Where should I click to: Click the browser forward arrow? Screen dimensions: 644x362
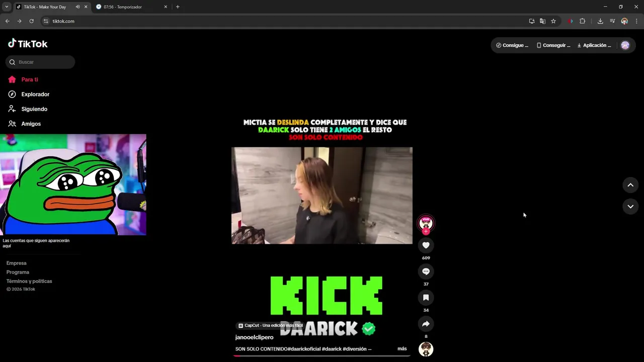[19, 21]
